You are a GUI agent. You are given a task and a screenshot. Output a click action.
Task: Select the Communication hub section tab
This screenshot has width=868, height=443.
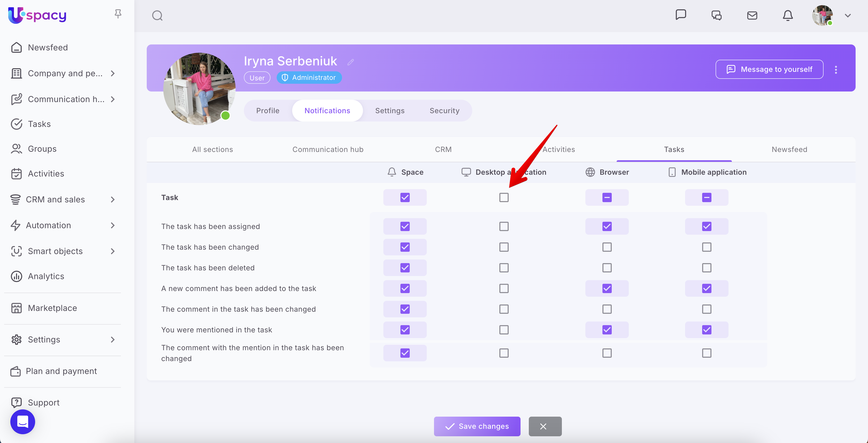[328, 149]
